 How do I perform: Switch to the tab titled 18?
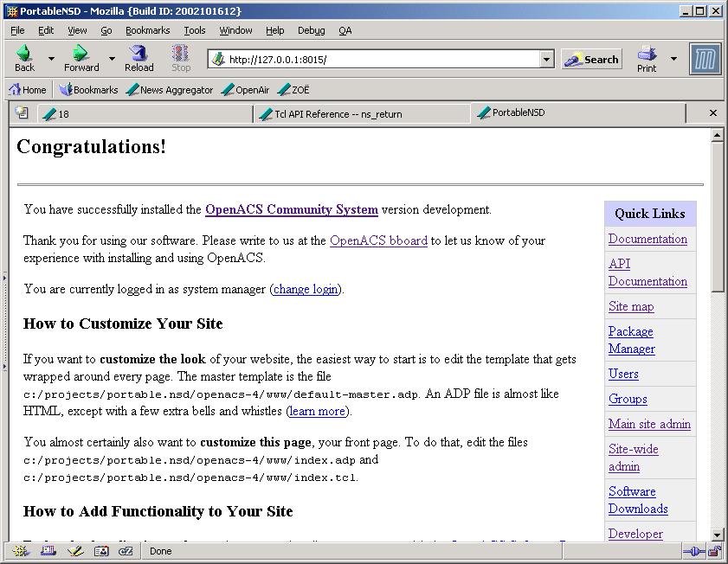(x=145, y=114)
